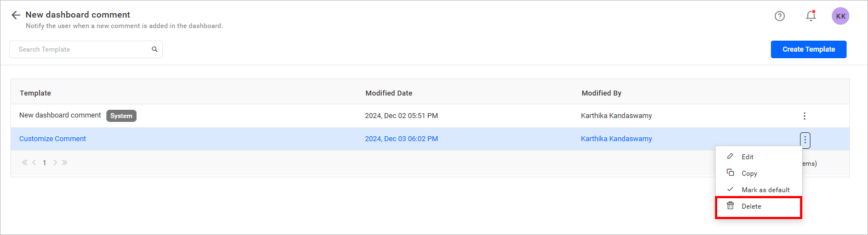Open the KK user profile avatar

tap(840, 16)
